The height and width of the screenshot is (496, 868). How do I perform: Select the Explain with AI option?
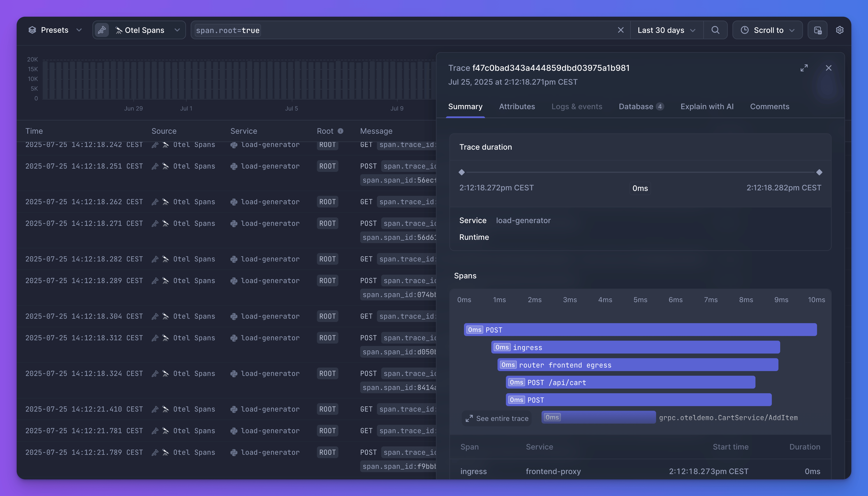click(x=707, y=106)
